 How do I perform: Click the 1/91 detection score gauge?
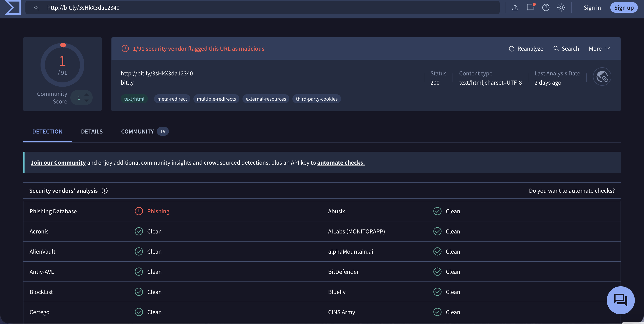point(62,65)
